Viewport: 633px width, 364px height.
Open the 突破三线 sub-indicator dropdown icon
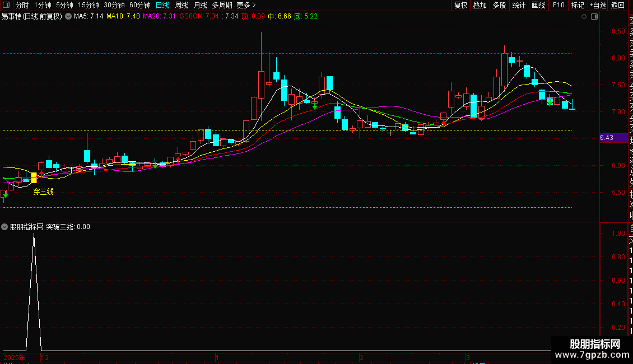[4, 227]
